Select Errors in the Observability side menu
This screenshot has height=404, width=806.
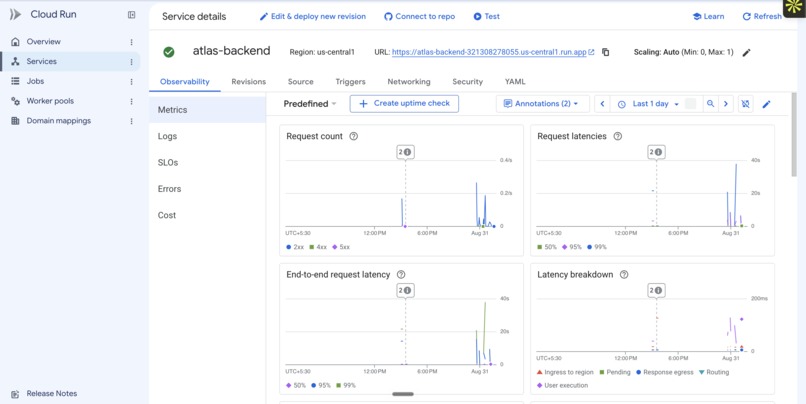pos(207,189)
